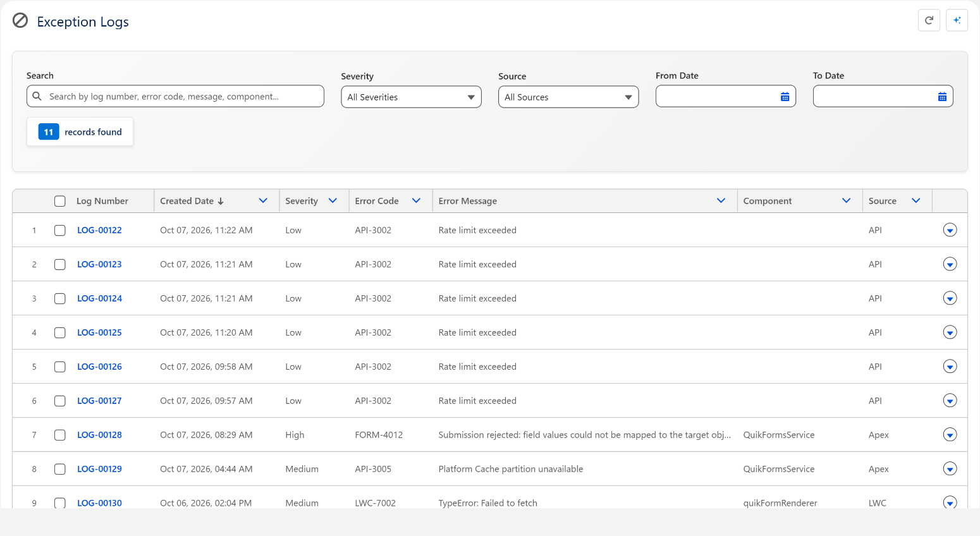
Task: Click the FORM-4012 error code cell
Action: pos(379,435)
